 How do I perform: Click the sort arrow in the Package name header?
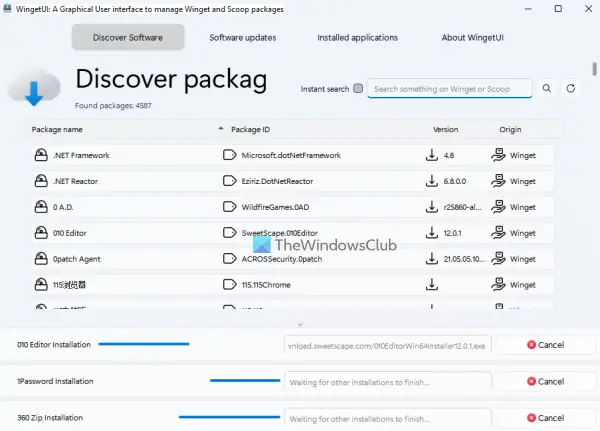[x=220, y=129]
